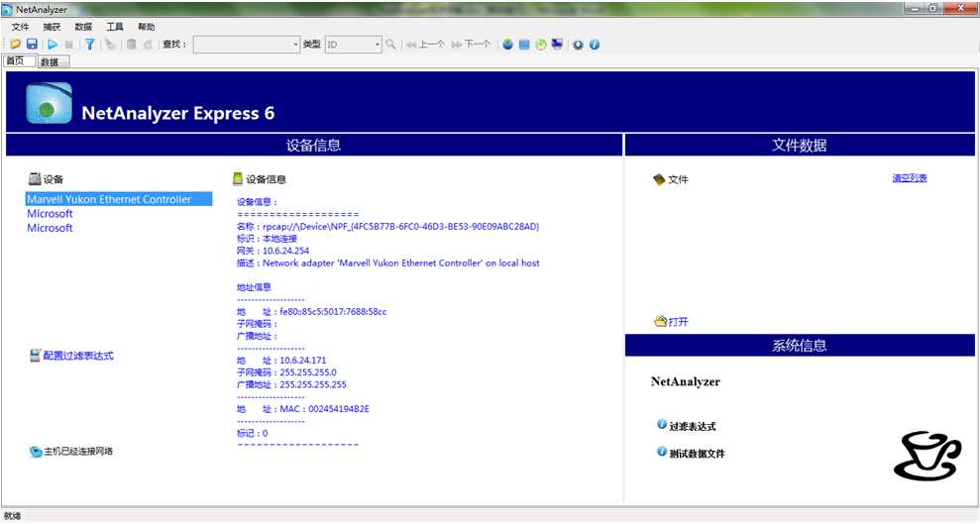
Task: Click the 配置过滤表达式 disk icon
Action: 35,356
